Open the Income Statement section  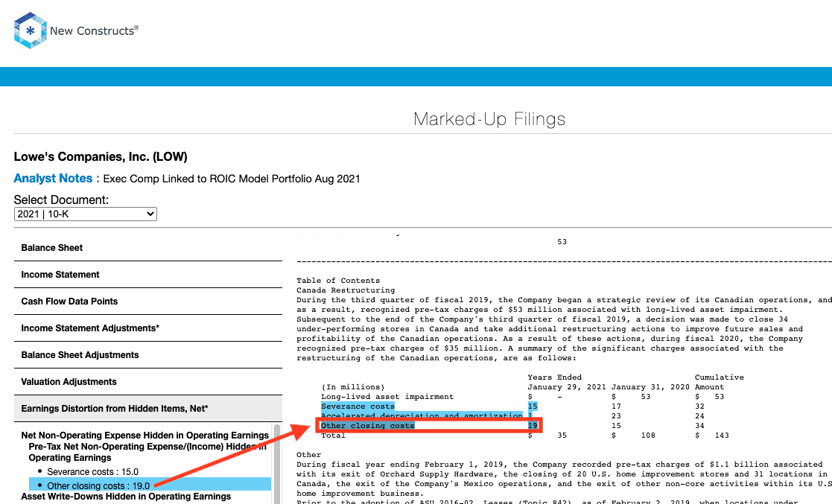point(148,275)
